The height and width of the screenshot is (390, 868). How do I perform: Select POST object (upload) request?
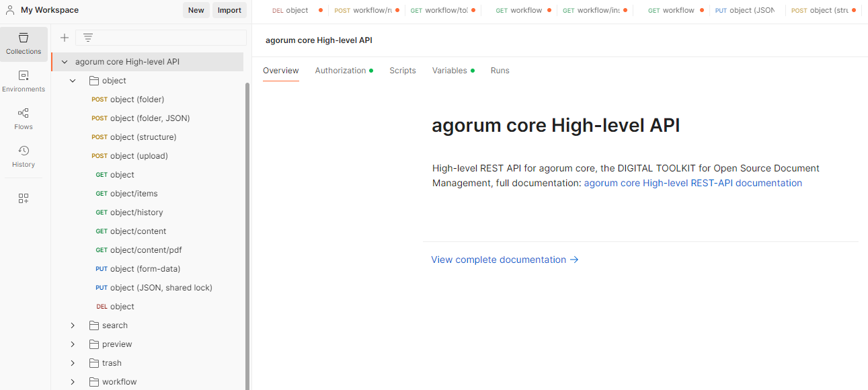(130, 156)
